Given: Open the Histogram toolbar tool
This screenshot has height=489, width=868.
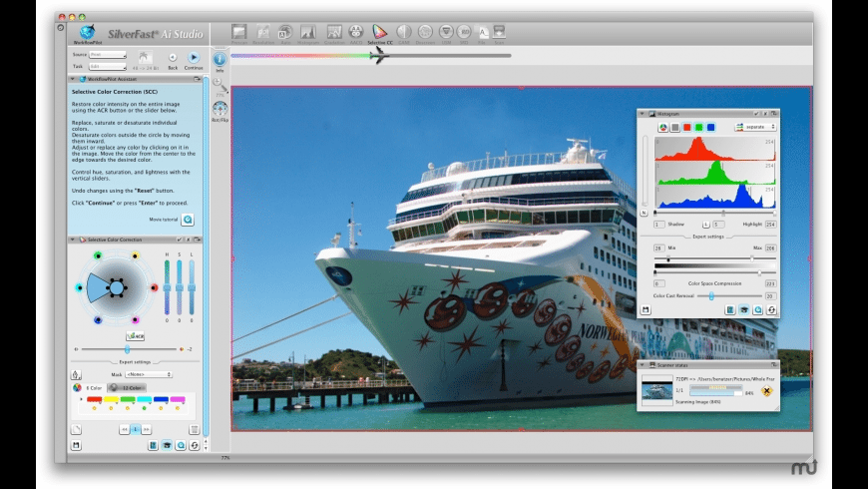Looking at the screenshot, I should pos(307,32).
